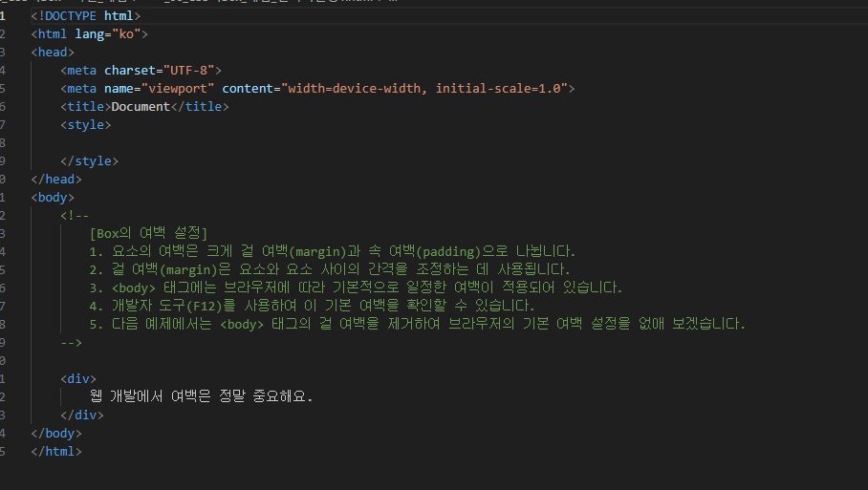Click the closing body tag

click(x=56, y=434)
